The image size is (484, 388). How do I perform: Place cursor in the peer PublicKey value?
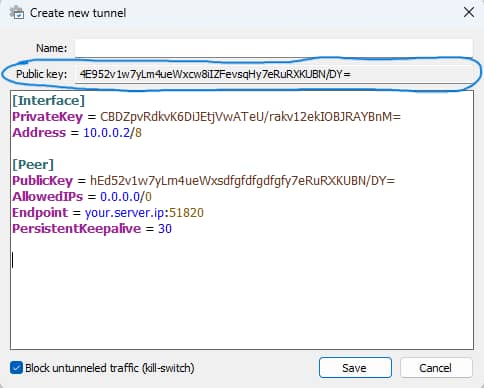242,181
